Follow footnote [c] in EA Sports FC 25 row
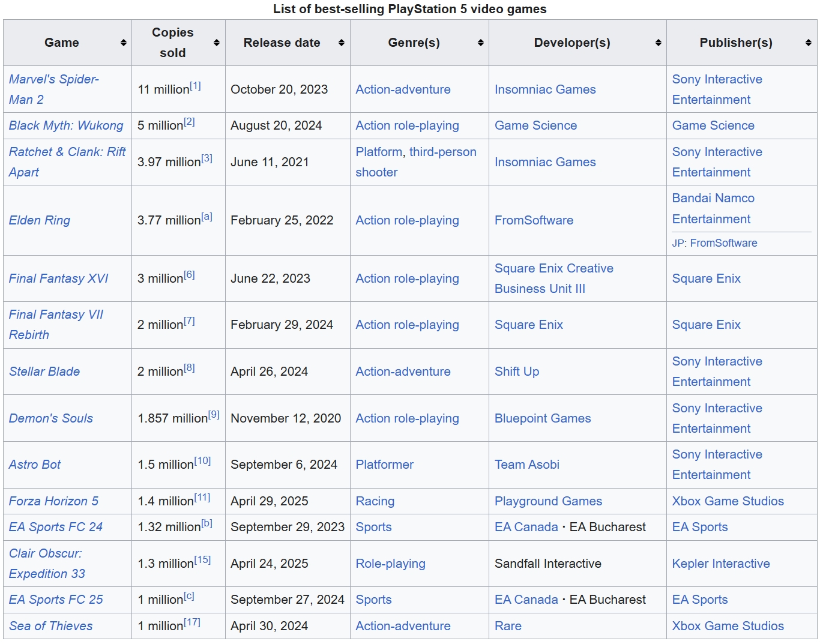 tap(189, 596)
